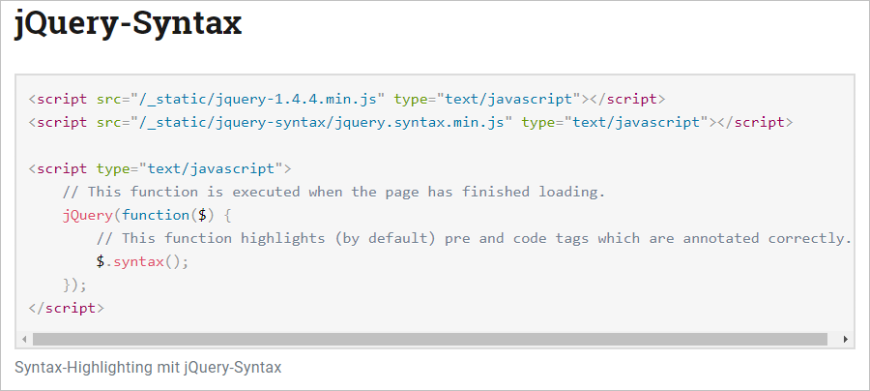Click the type attribute on the second script line

pos(538,123)
